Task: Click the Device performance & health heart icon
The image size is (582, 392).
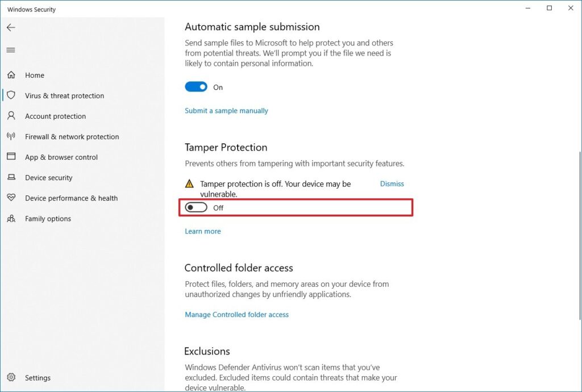Action: coord(11,198)
